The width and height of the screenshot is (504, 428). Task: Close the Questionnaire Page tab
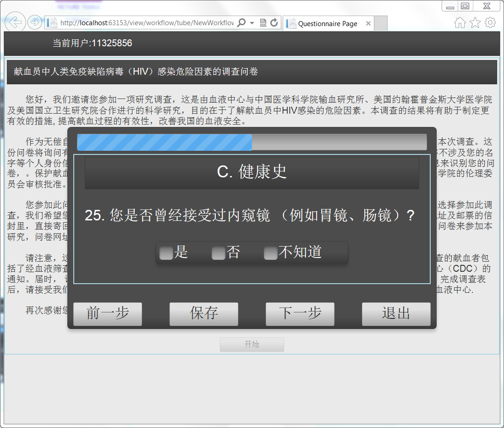[368, 23]
